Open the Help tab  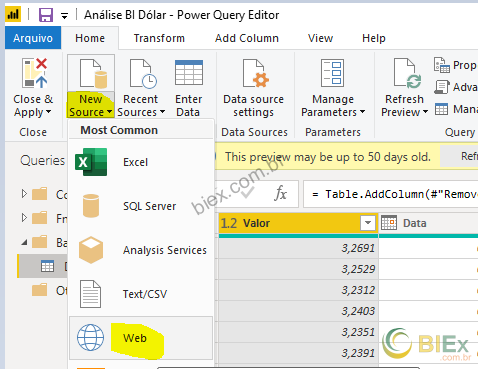[x=374, y=38]
